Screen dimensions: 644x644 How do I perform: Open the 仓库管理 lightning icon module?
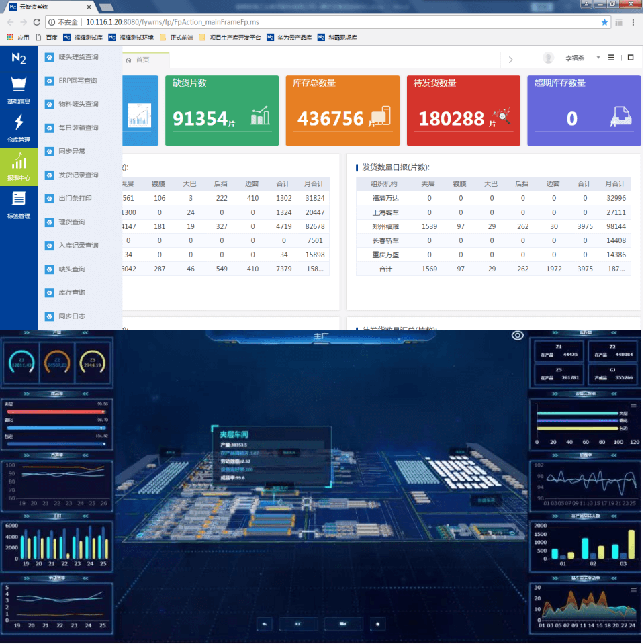[x=19, y=128]
